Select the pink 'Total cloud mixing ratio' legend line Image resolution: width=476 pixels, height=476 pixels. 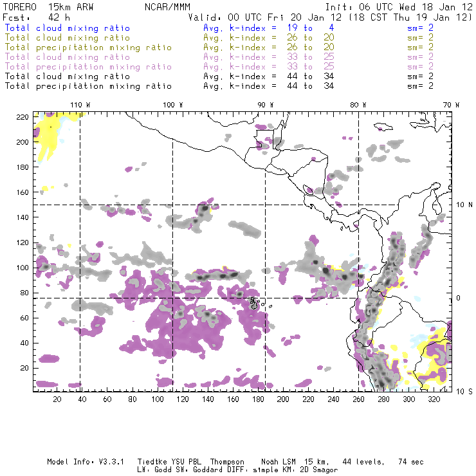68,57
